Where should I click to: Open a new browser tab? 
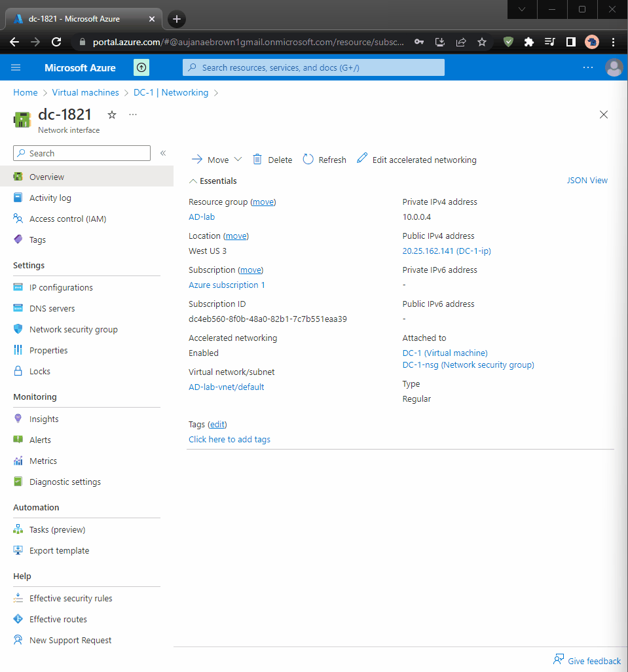tap(176, 19)
